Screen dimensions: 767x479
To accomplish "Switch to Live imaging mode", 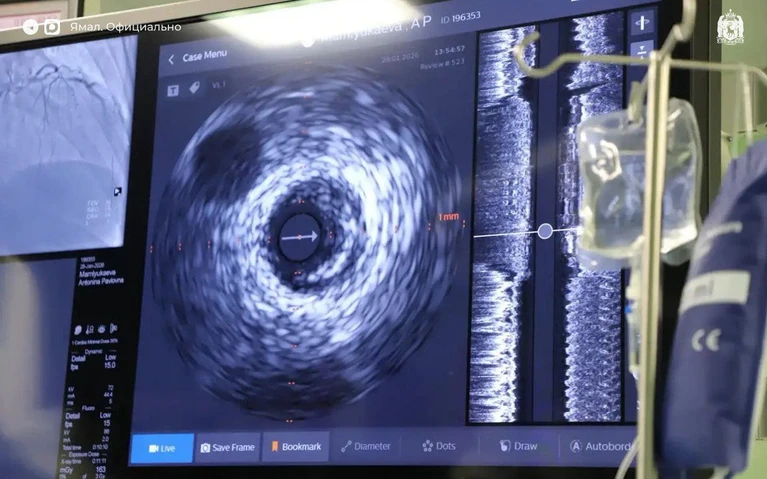I will [162, 448].
